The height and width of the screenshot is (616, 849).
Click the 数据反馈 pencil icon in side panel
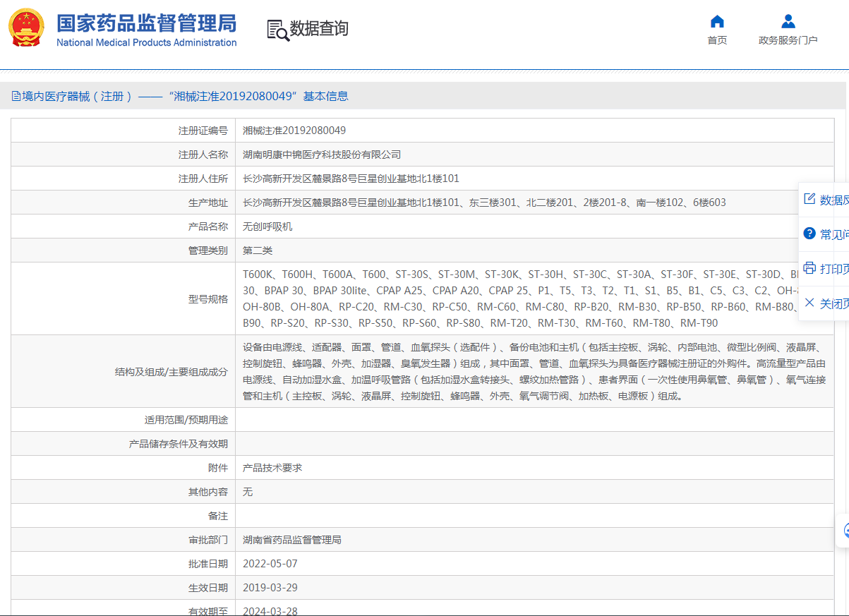(809, 199)
